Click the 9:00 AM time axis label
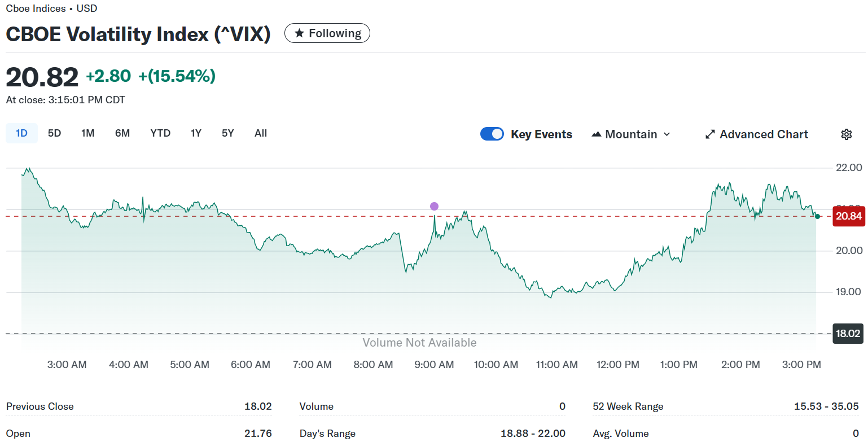 (434, 365)
